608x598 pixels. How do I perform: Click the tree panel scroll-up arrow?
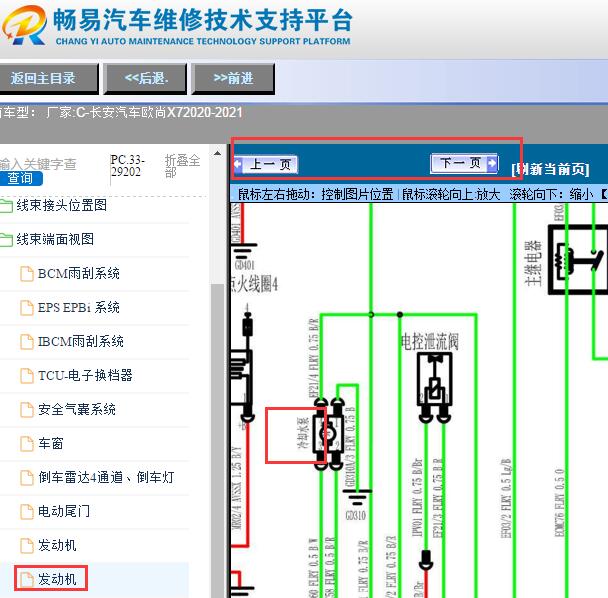pos(218,154)
